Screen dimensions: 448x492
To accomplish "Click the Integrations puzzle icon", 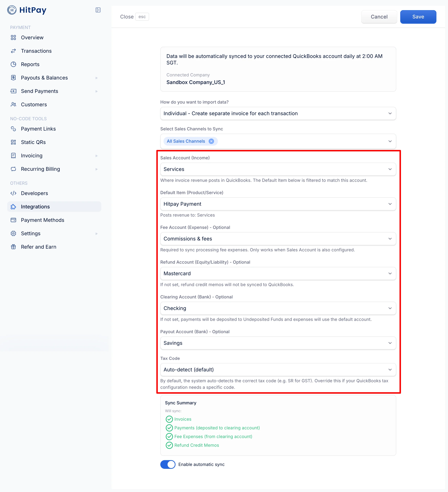I will [13, 207].
